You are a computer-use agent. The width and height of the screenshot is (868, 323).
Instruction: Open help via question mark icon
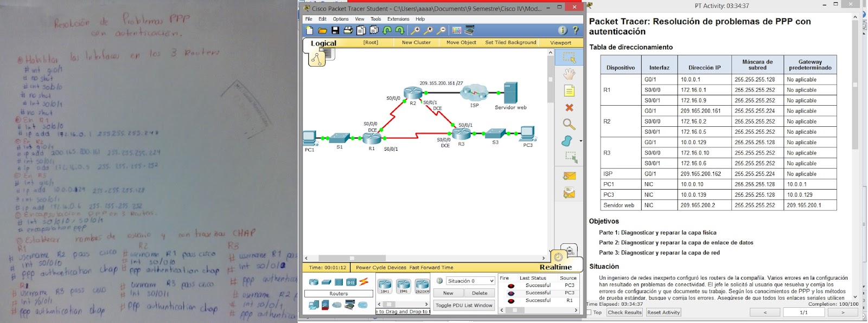coord(576,30)
